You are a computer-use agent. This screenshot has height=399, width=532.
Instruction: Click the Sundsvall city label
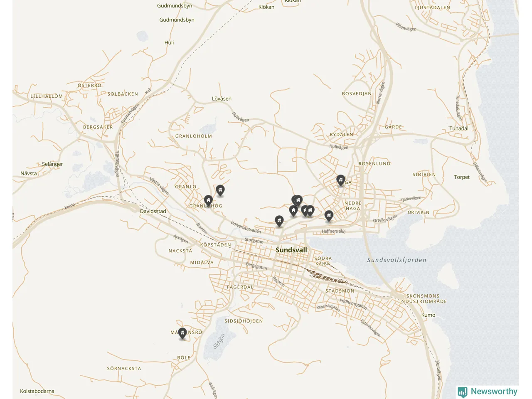[291, 250]
